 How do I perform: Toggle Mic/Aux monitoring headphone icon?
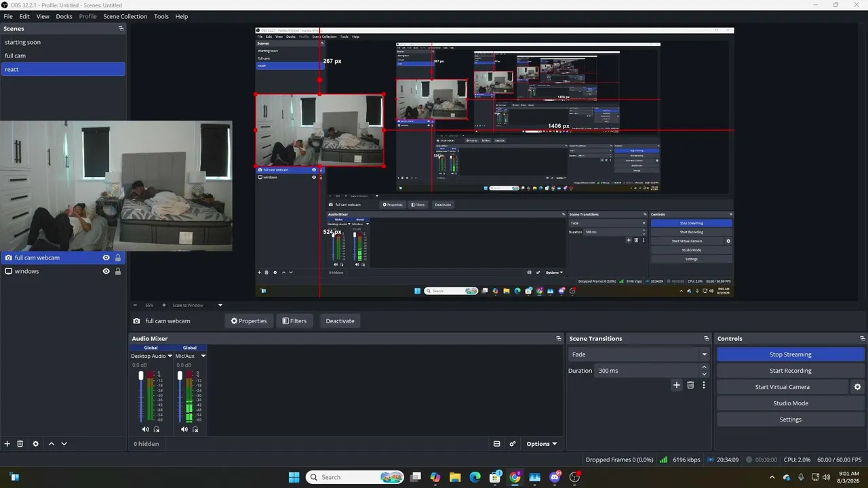pyautogui.click(x=195, y=429)
